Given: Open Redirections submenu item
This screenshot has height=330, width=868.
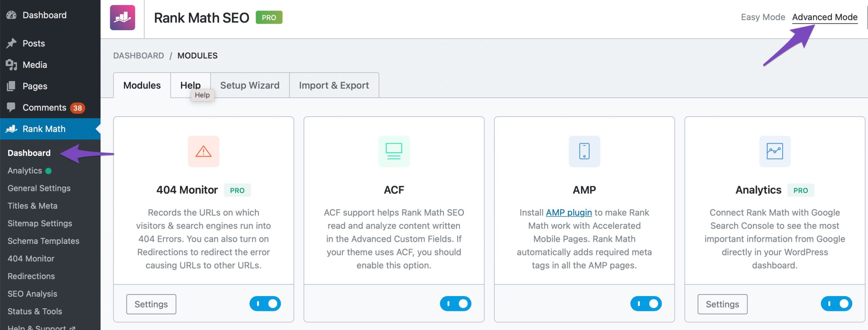Looking at the screenshot, I should tap(31, 276).
